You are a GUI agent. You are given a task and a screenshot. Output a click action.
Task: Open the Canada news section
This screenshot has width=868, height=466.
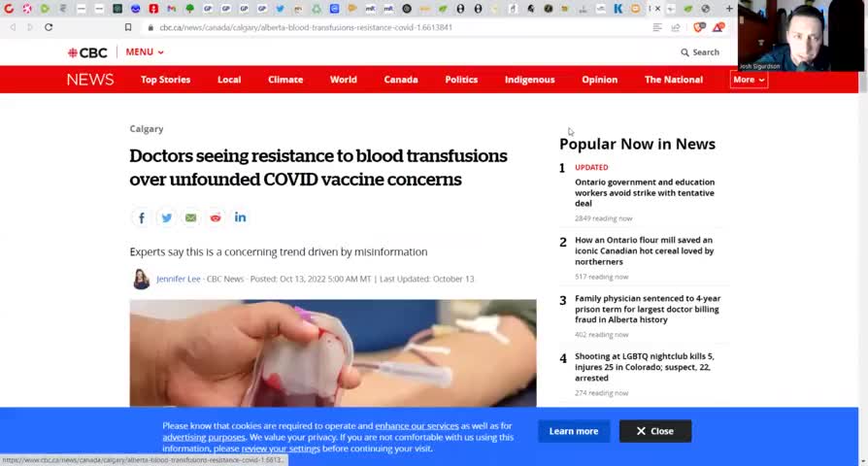click(401, 80)
